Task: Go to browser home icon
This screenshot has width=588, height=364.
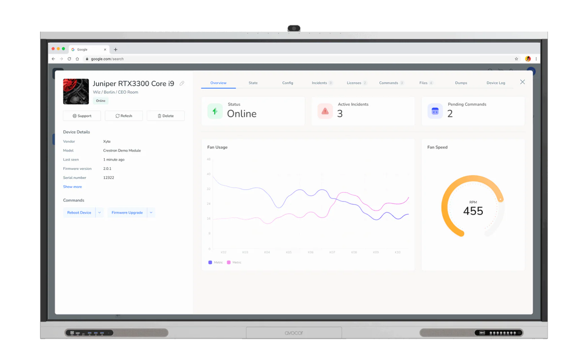Action: point(77,59)
